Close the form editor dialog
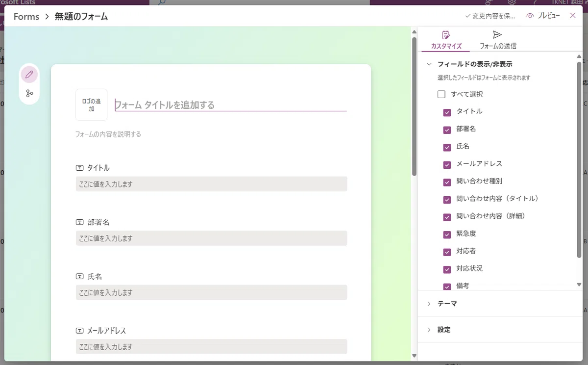 [573, 16]
